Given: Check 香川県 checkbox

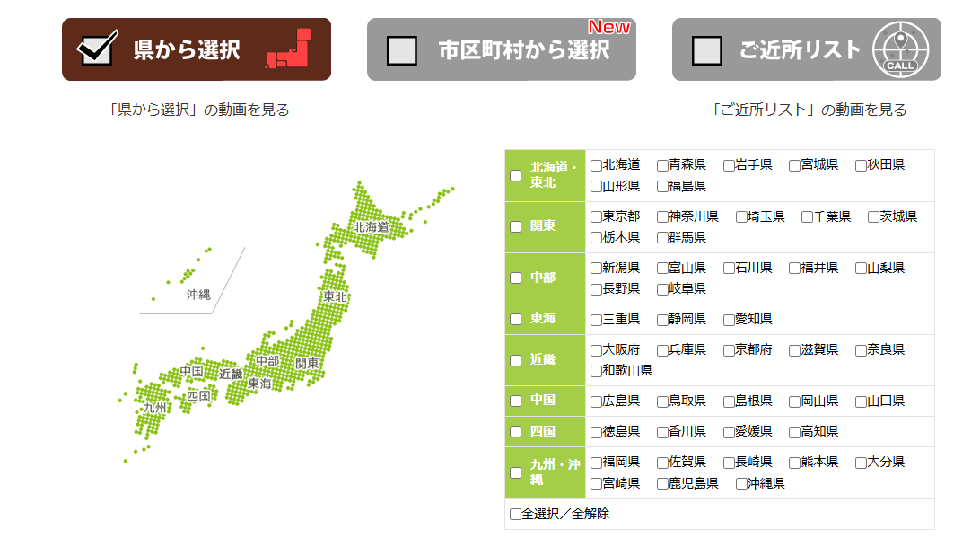Looking at the screenshot, I should [x=662, y=432].
